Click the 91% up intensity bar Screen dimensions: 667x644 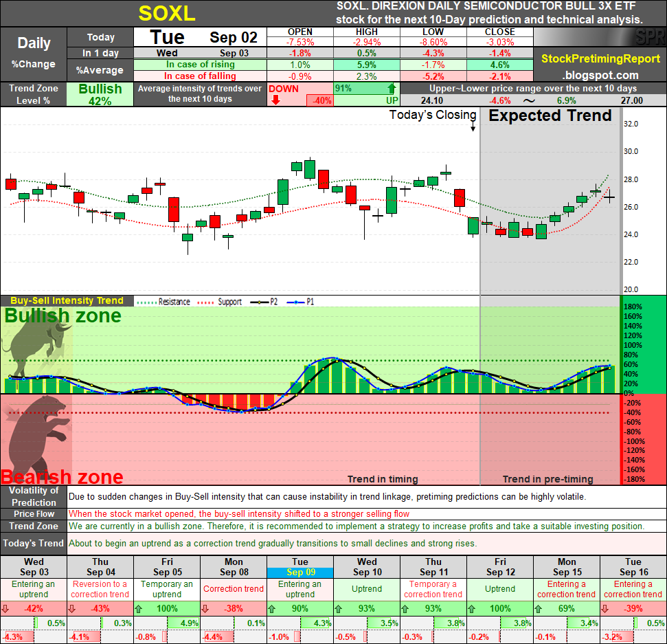[366, 89]
